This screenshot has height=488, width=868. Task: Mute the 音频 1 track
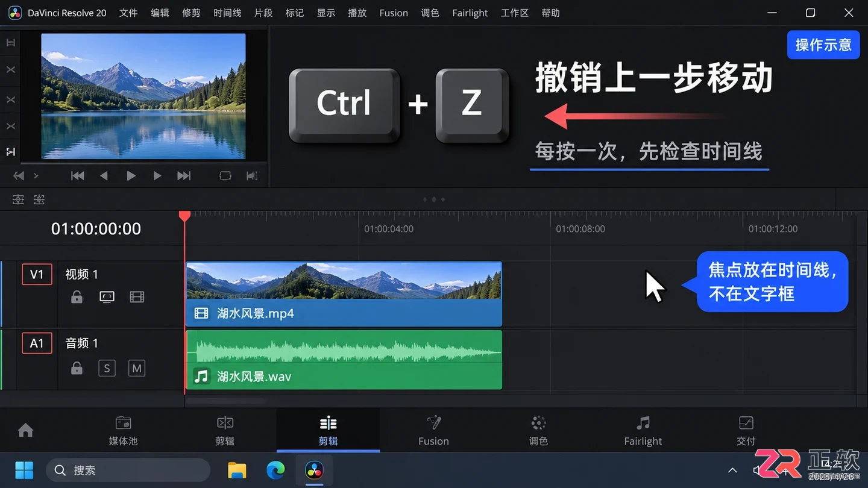click(137, 368)
